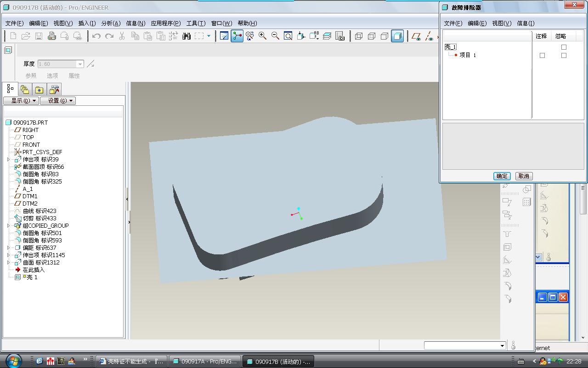Open the 参照 panel tab
588x368 pixels.
pos(31,76)
